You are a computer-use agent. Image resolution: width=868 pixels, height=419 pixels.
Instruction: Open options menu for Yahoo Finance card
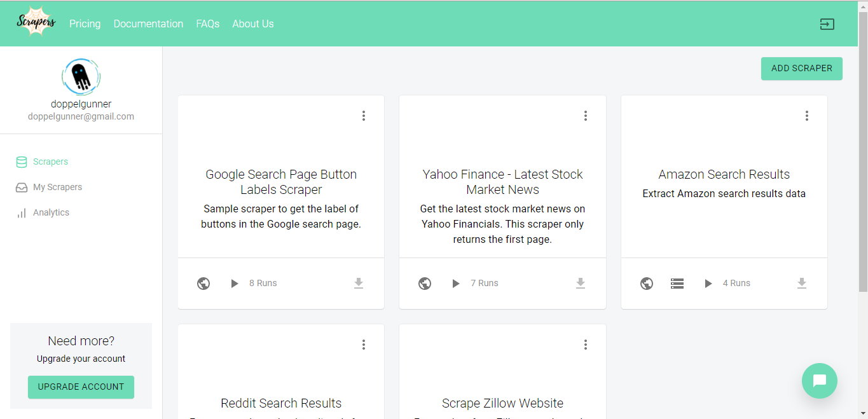click(x=586, y=116)
